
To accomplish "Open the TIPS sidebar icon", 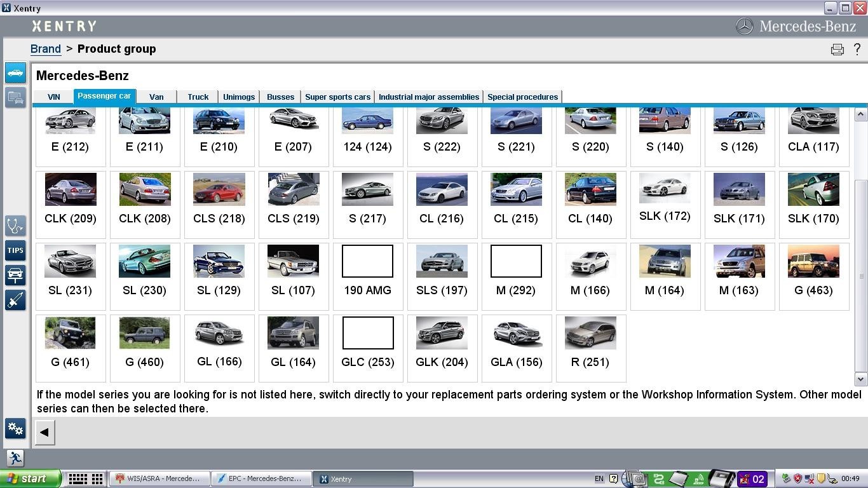I will (15, 250).
